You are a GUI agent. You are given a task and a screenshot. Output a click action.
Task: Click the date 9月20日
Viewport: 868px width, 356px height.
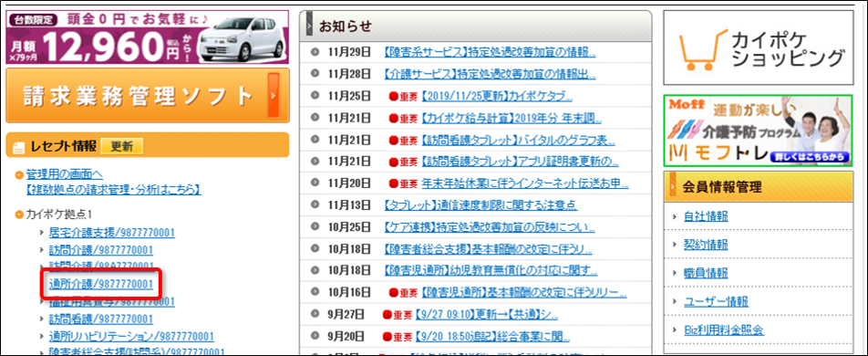(x=346, y=337)
